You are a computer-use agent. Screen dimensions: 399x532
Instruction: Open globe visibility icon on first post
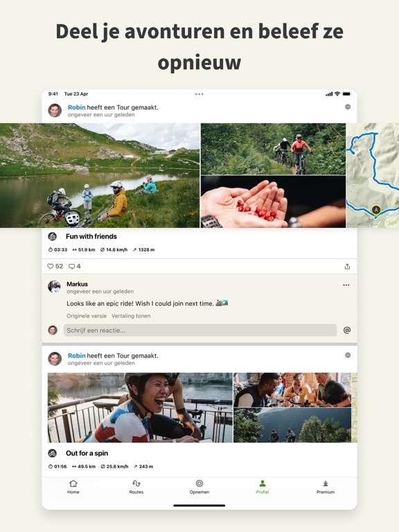coord(348,107)
